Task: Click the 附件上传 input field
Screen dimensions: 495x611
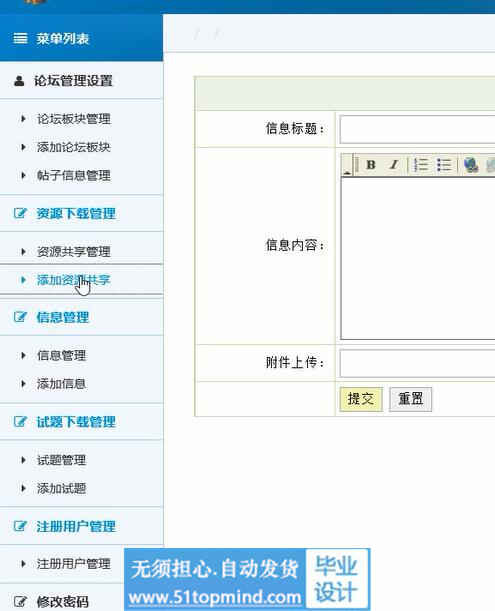Action: pyautogui.click(x=417, y=364)
